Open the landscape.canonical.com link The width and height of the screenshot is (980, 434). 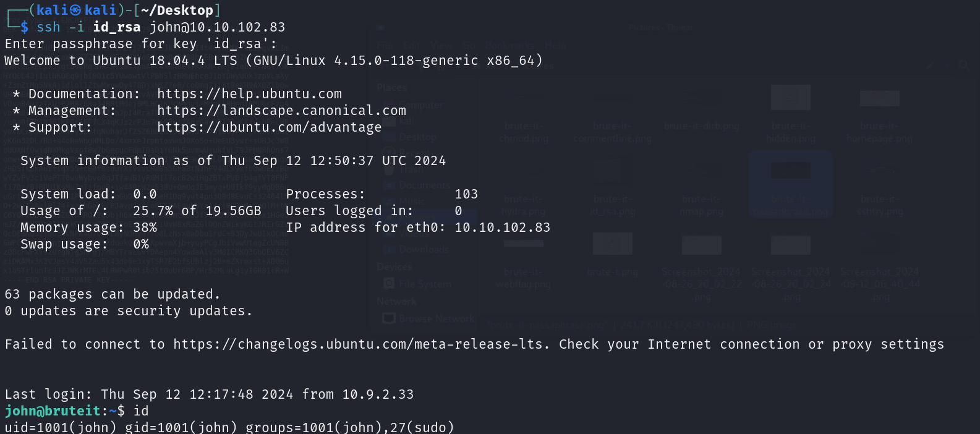tap(281, 111)
